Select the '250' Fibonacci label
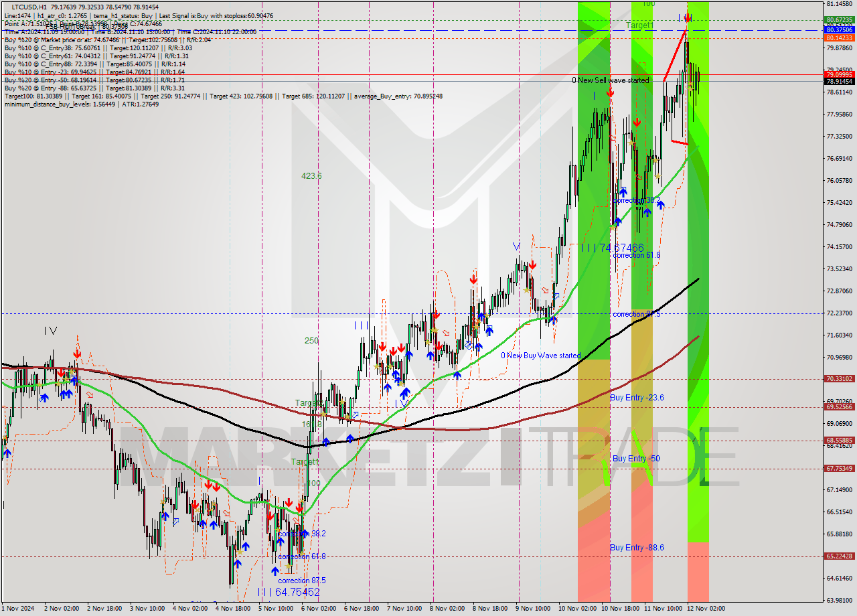Viewport: 857px width, 616px height. (x=311, y=340)
